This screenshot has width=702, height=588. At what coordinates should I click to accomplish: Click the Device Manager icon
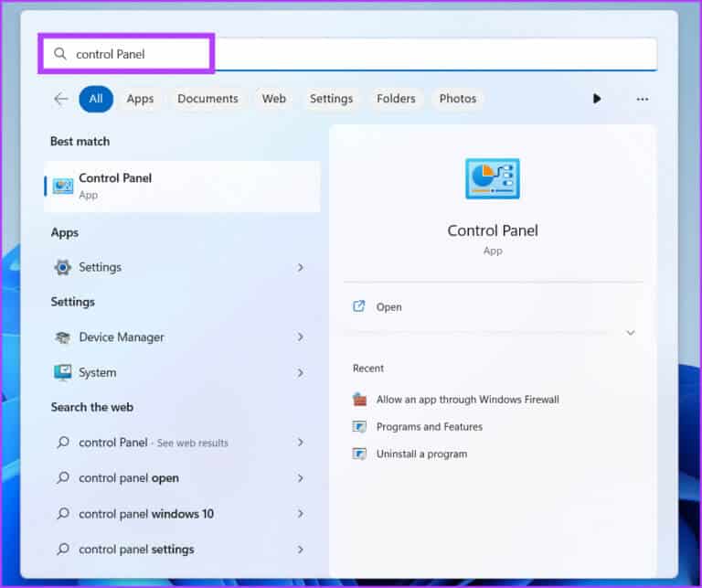(x=63, y=337)
